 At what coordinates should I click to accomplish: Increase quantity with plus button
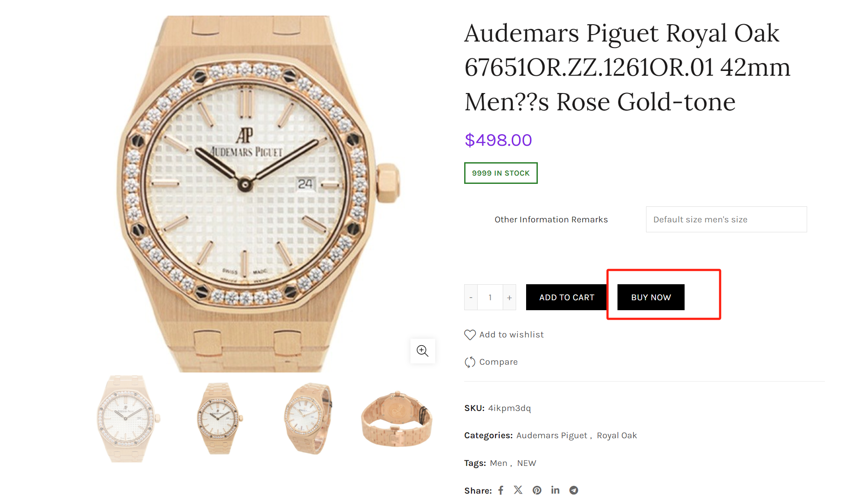click(x=509, y=298)
